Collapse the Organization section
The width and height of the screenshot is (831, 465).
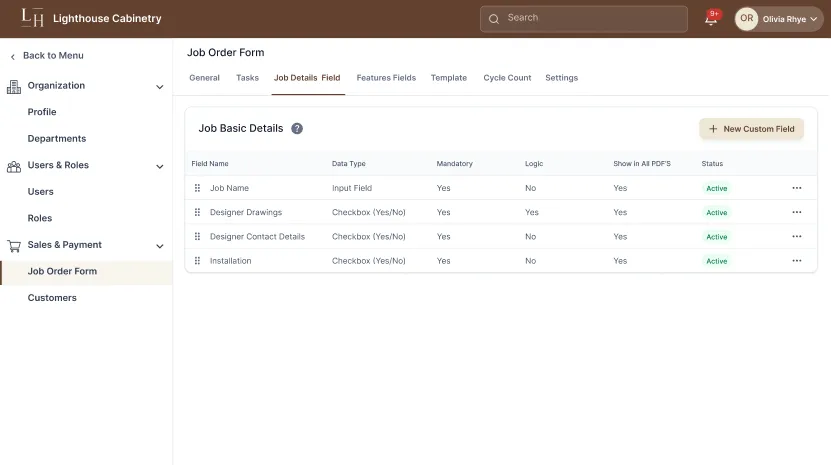pyautogui.click(x=159, y=87)
